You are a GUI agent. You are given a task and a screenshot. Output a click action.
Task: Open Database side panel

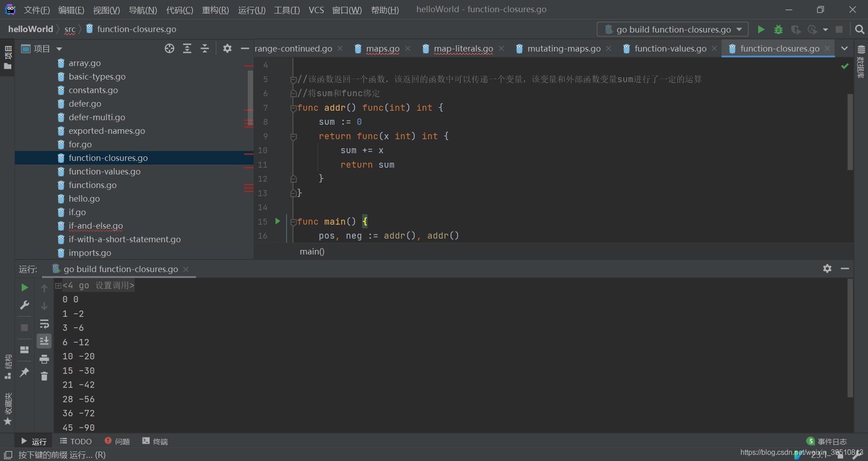tap(861, 62)
